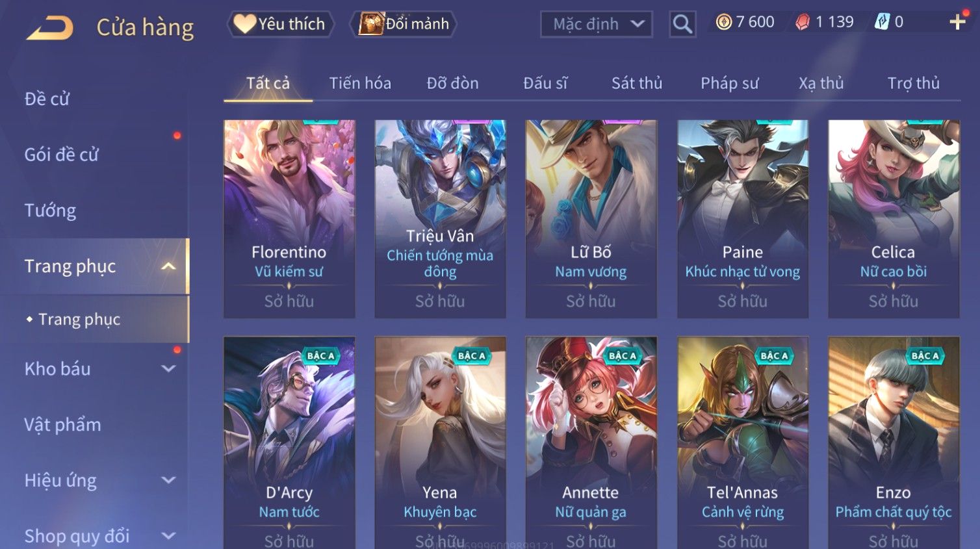Collapse the Trang phục sidebar section
980x549 pixels.
click(x=168, y=266)
